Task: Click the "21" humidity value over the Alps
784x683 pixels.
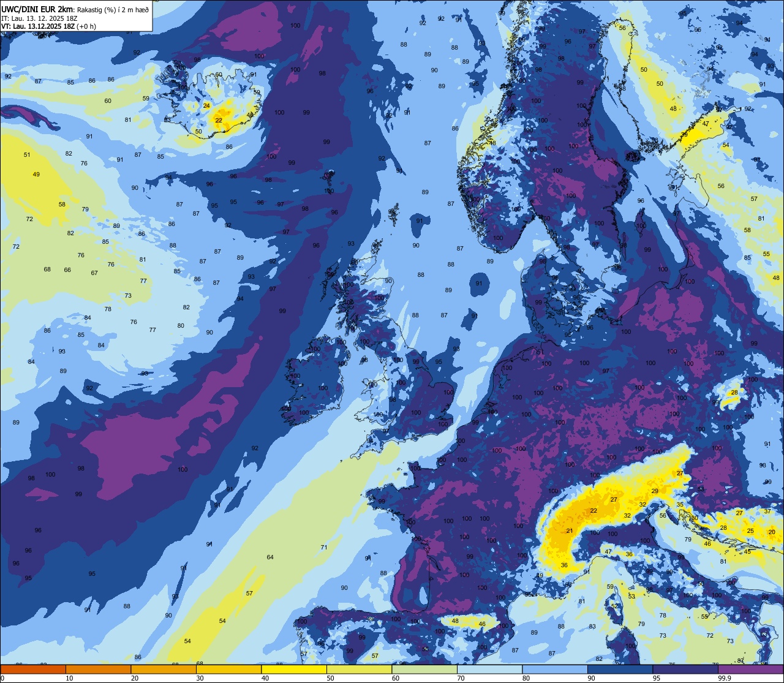Action: point(570,530)
